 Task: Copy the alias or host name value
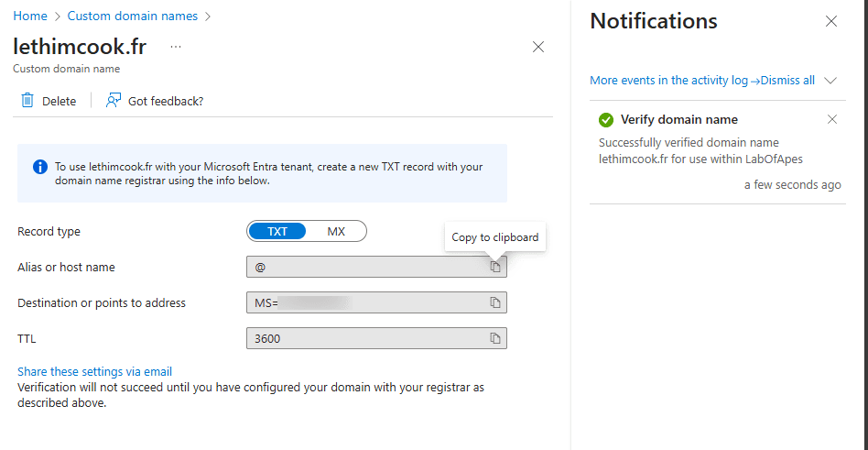(494, 267)
